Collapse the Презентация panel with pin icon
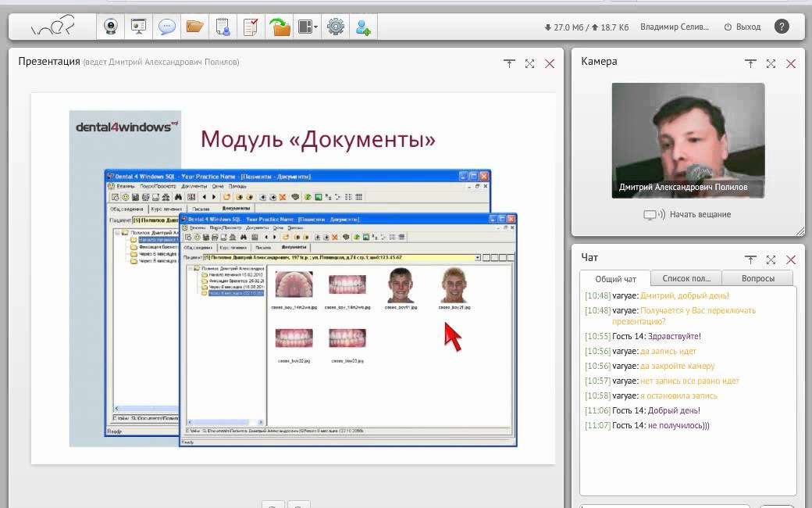Viewport: 812px width, 508px height. click(x=509, y=63)
